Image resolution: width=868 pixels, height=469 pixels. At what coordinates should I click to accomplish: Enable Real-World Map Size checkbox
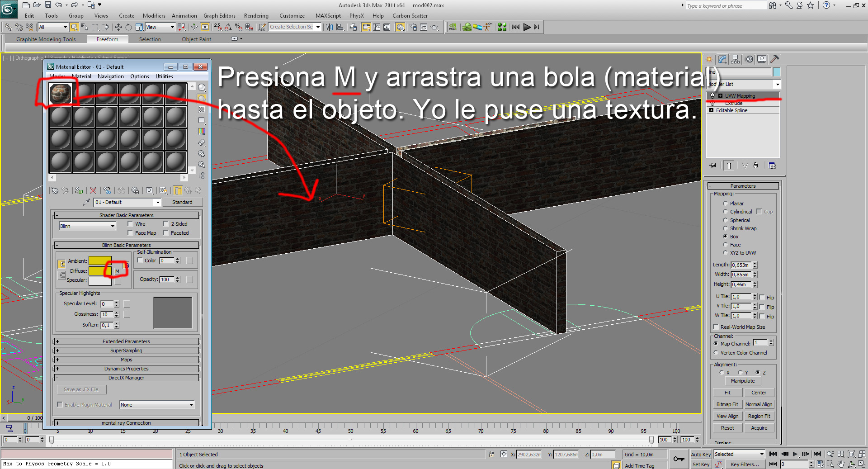[716, 327]
